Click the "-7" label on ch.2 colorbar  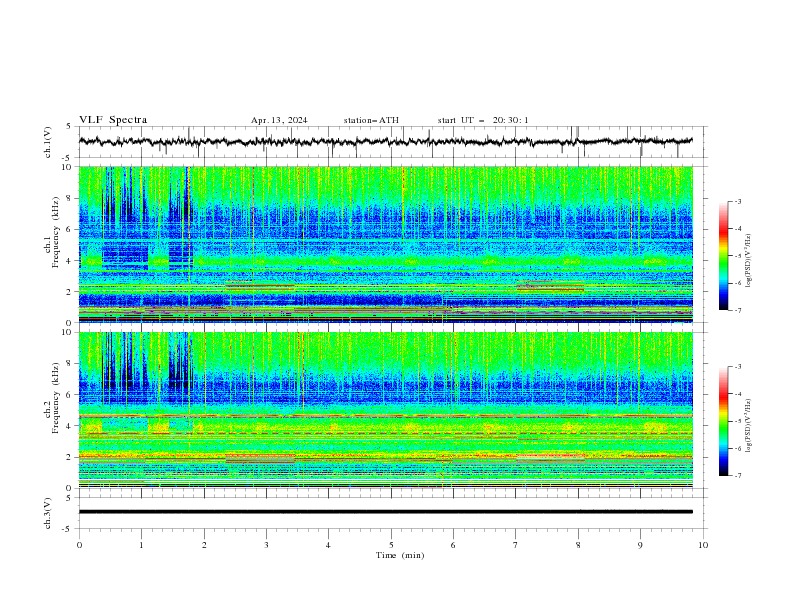738,476
